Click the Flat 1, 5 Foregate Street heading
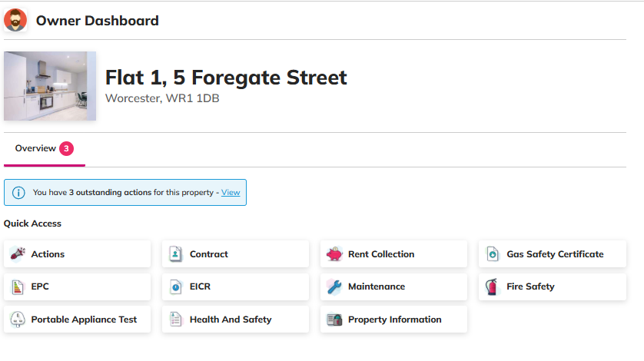Viewport: 644px width, 361px height. point(226,78)
